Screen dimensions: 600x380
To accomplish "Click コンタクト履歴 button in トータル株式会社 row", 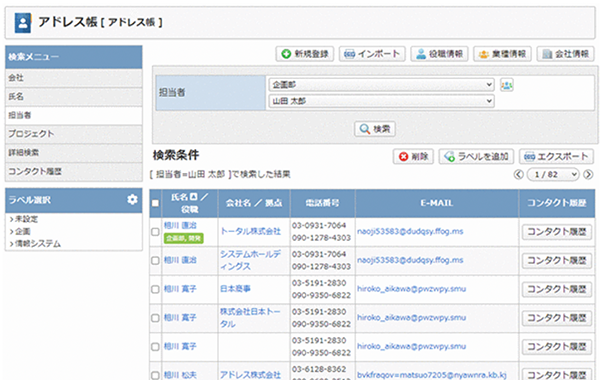I will [x=557, y=232].
